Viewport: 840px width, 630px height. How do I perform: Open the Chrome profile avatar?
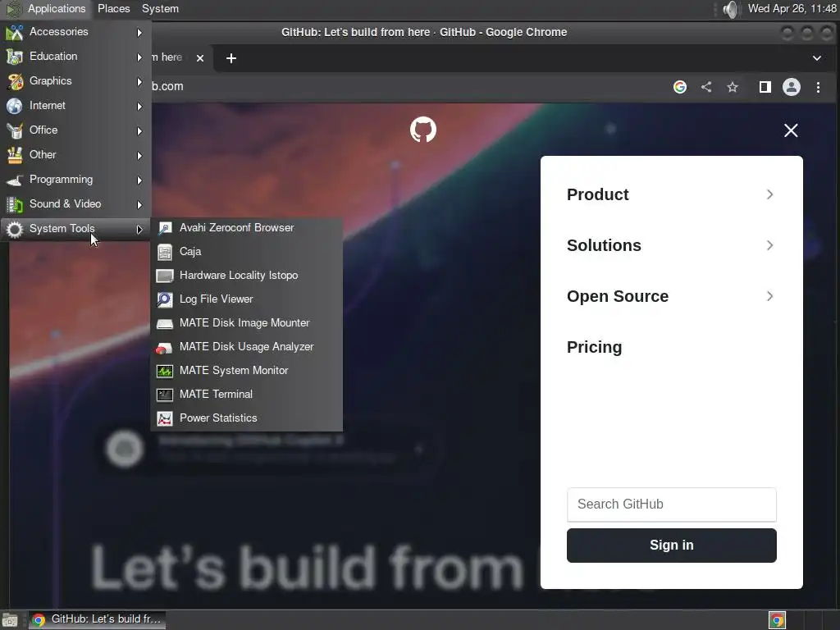coord(792,87)
